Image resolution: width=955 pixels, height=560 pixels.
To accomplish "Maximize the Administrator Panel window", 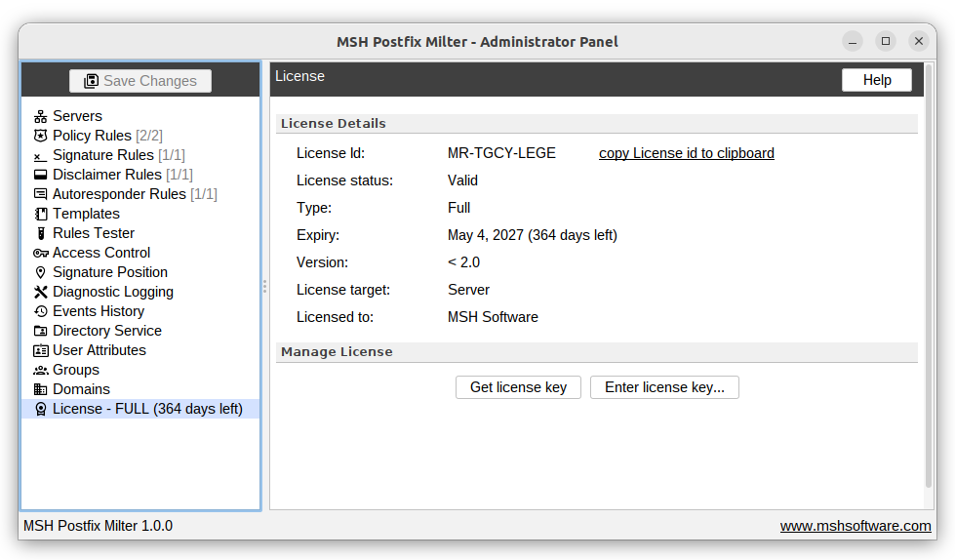I will pyautogui.click(x=886, y=41).
